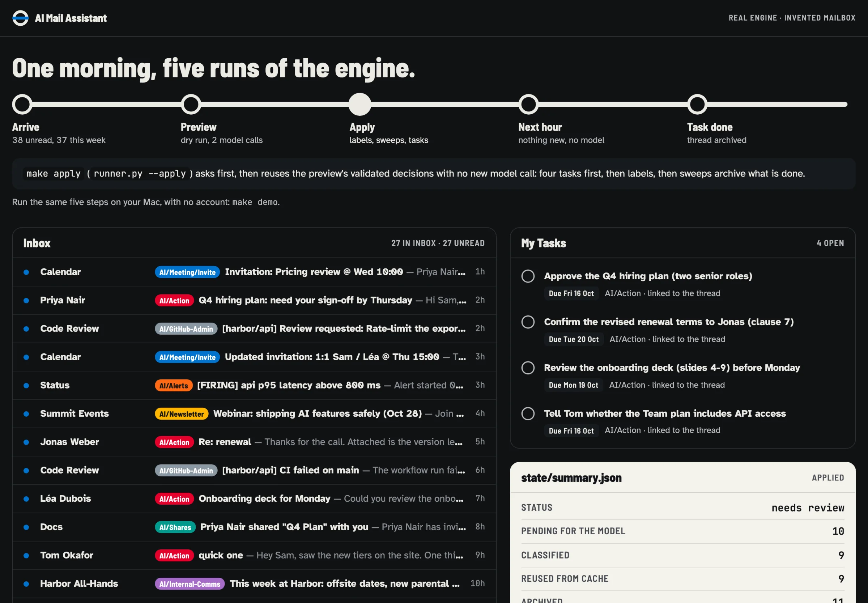Click the make apply code snippet
Image resolution: width=868 pixels, height=603 pixels.
(x=53, y=173)
